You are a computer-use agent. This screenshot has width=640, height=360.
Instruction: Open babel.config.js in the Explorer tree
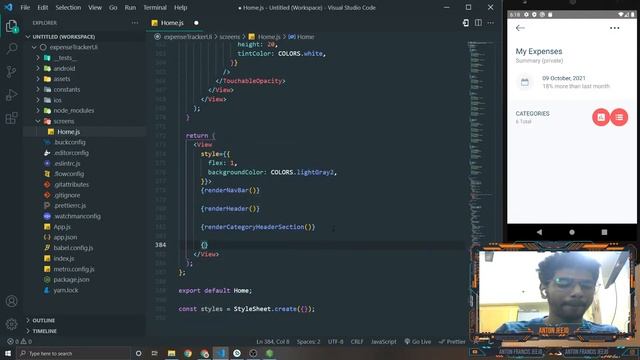pyautogui.click(x=73, y=248)
